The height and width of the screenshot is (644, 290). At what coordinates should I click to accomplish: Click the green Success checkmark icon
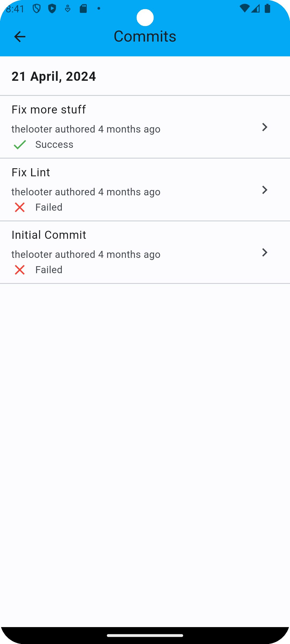[20, 145]
